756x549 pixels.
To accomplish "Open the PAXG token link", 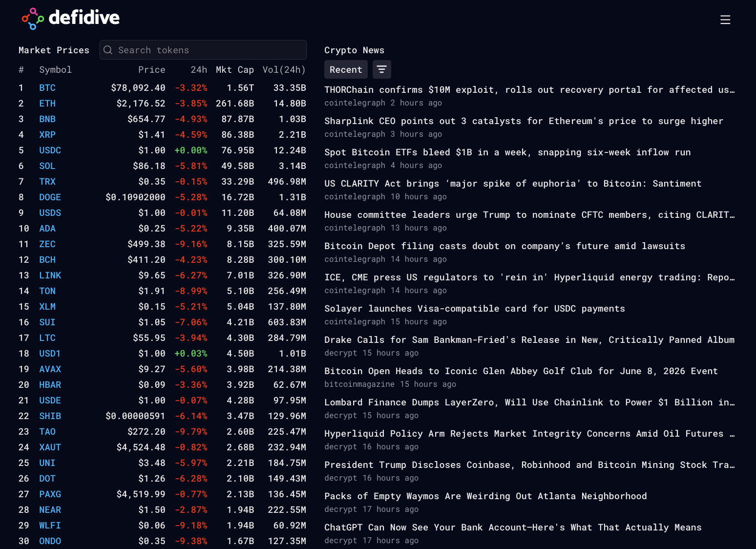I will pos(50,494).
